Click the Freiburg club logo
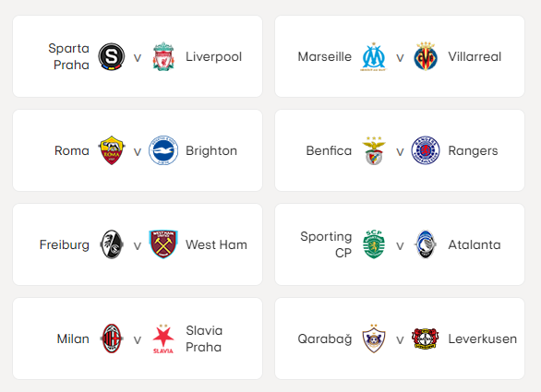Image resolution: width=541 pixels, height=392 pixels. 111,244
